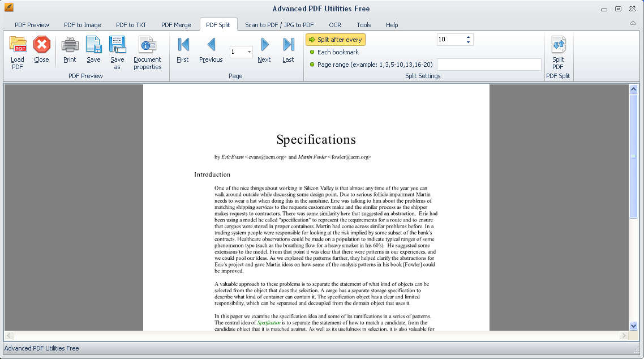The image size is (644, 359).
Task: Jump to the Last page
Action: pos(288,45)
